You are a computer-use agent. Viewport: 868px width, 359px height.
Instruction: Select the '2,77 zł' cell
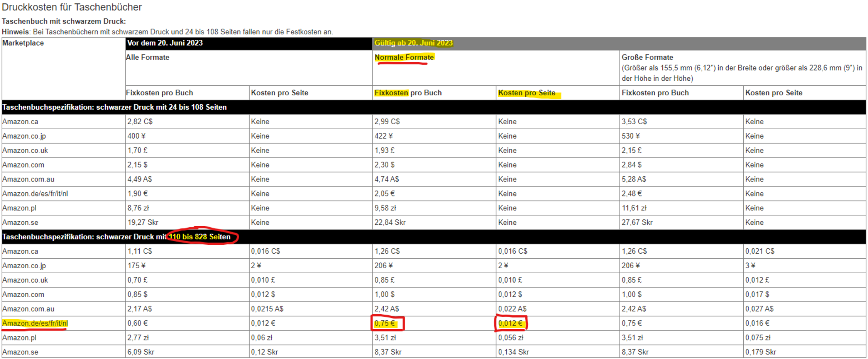pos(187,338)
